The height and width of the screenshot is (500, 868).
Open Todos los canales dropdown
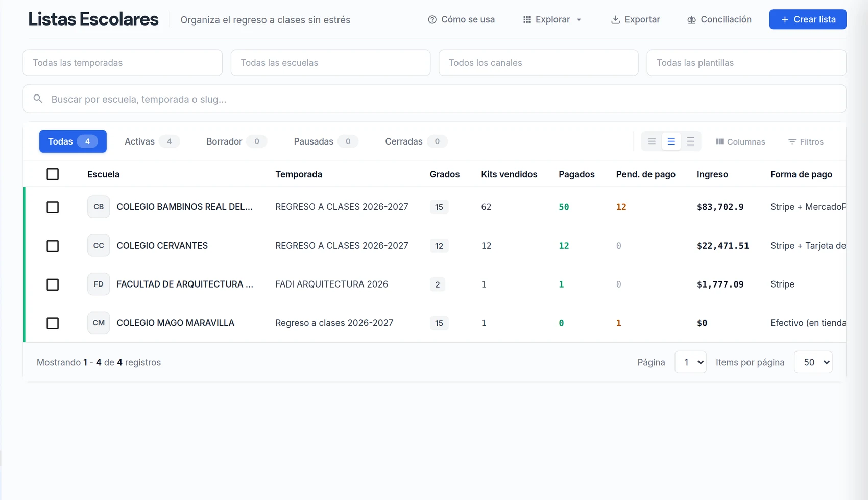coord(538,62)
